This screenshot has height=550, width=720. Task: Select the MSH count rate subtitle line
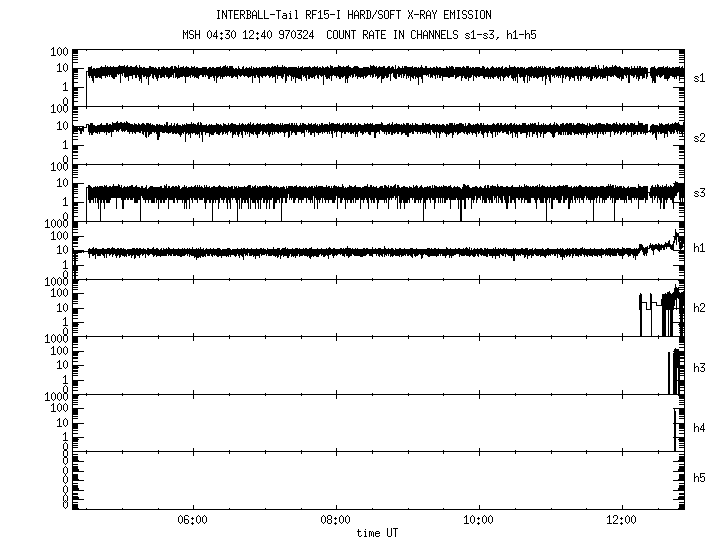(353, 35)
